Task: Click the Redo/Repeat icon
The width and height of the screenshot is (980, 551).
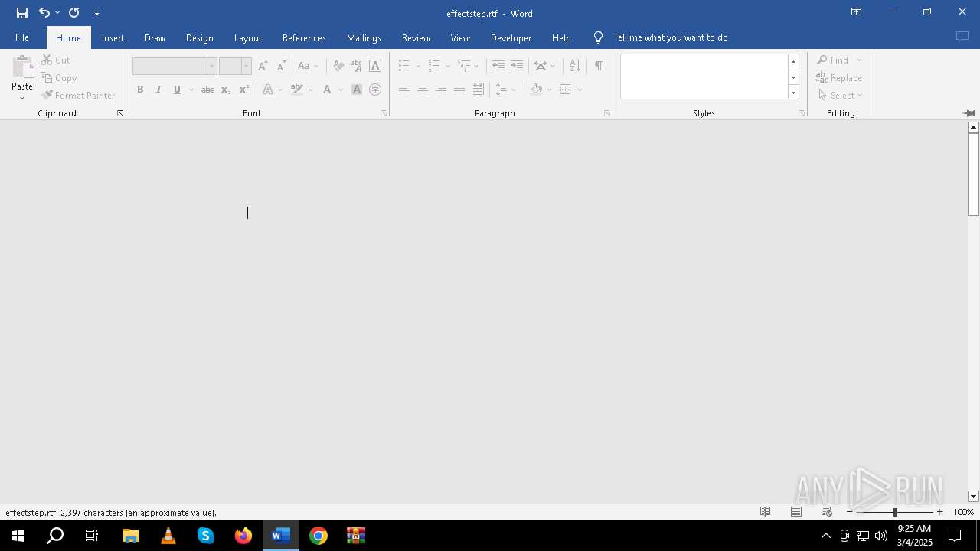Action: (73, 12)
